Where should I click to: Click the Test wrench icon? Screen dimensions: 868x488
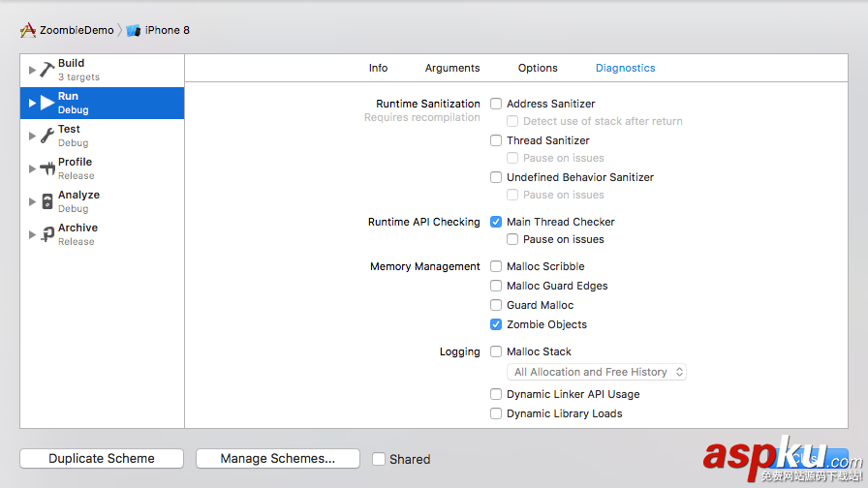click(47, 136)
